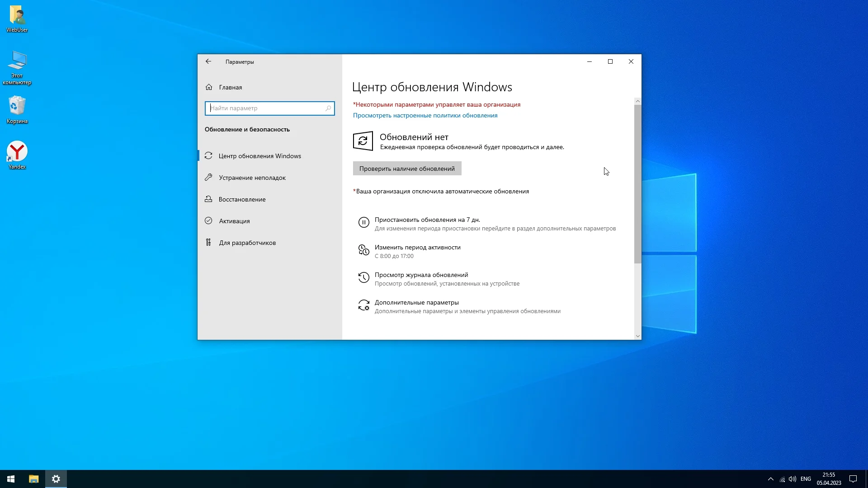The image size is (868, 488).
Task: Click the search magnifier in settings field
Action: [328, 108]
